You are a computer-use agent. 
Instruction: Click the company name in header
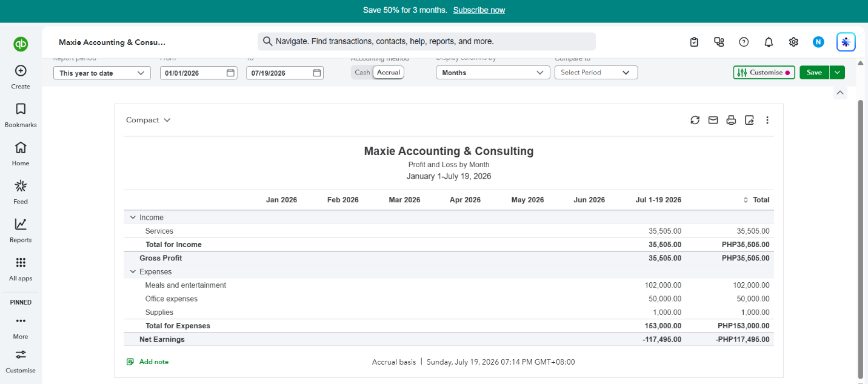pos(112,42)
